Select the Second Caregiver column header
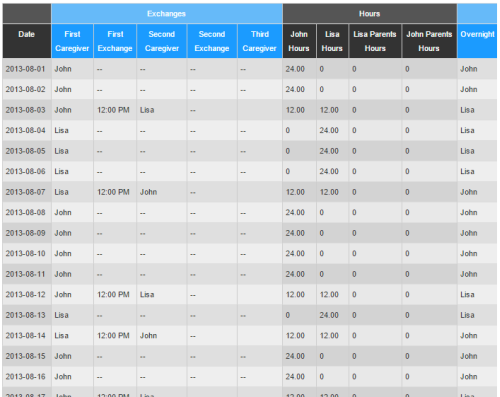 point(162,41)
